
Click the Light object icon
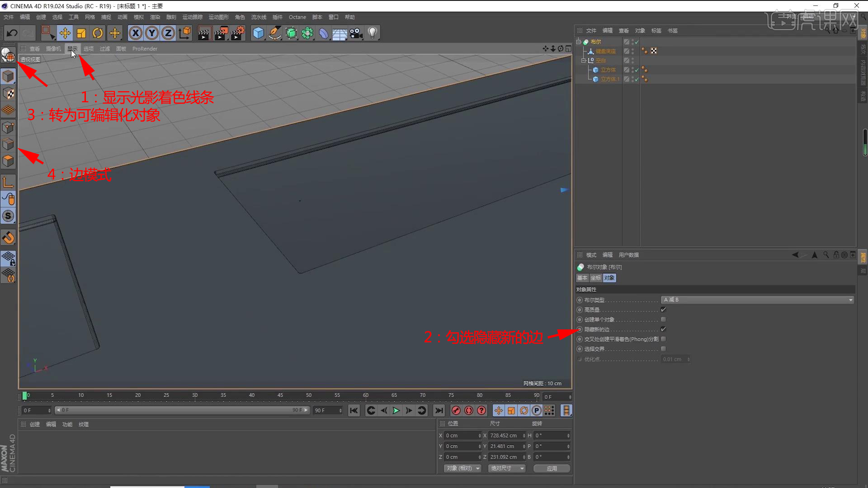click(x=372, y=33)
